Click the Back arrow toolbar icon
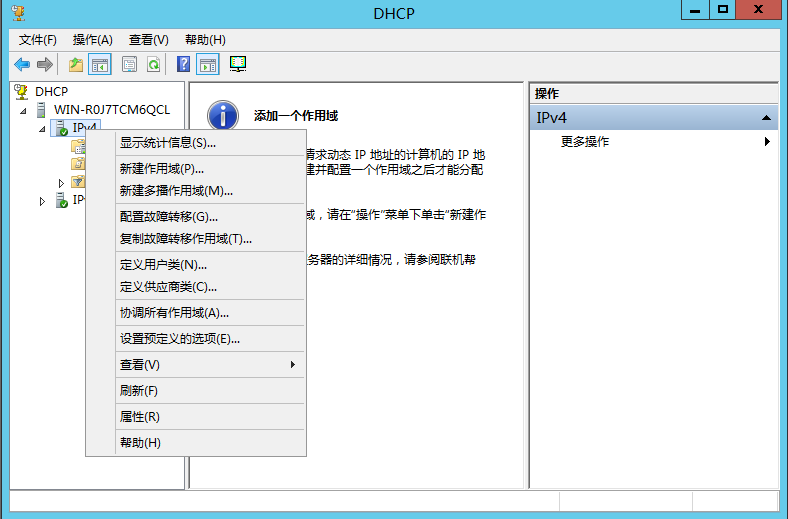788x519 pixels. (x=22, y=65)
